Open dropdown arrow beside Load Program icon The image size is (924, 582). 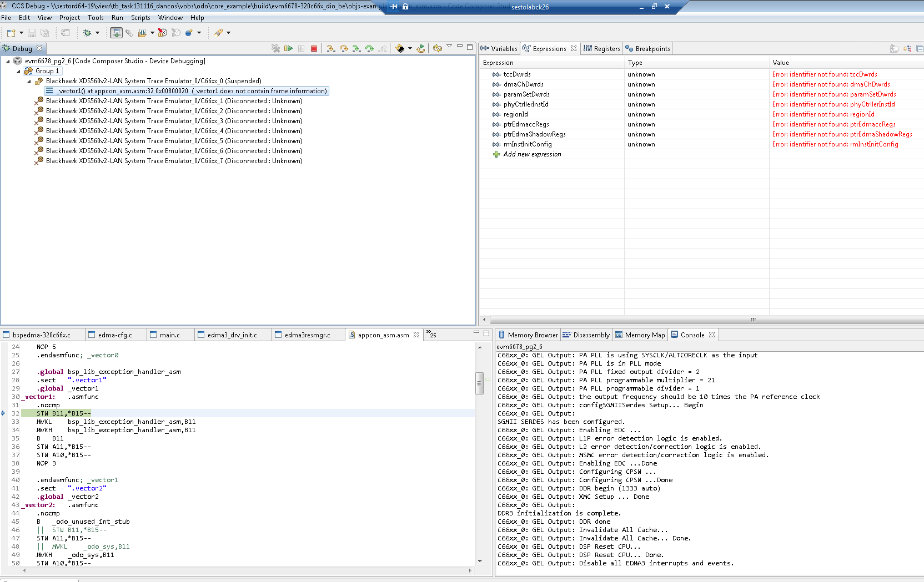point(152,33)
